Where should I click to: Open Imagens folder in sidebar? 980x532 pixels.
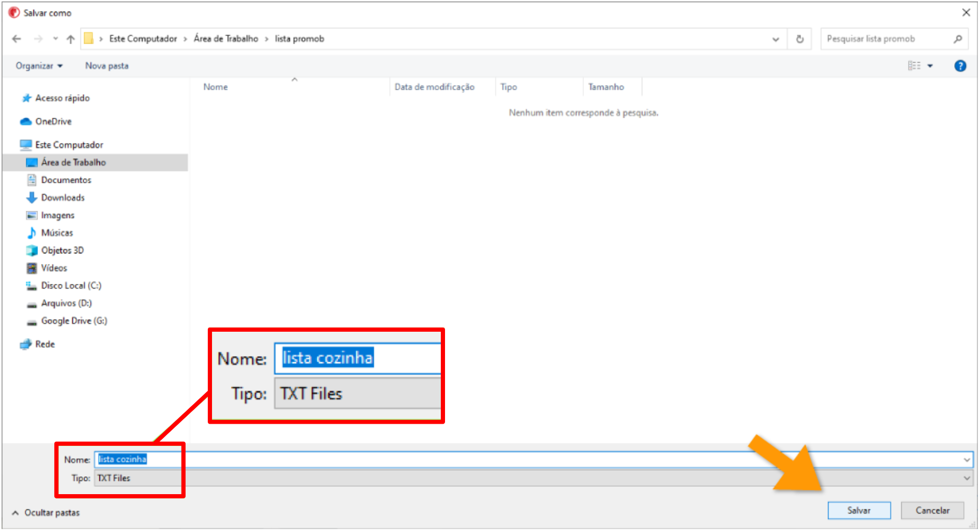(x=58, y=215)
